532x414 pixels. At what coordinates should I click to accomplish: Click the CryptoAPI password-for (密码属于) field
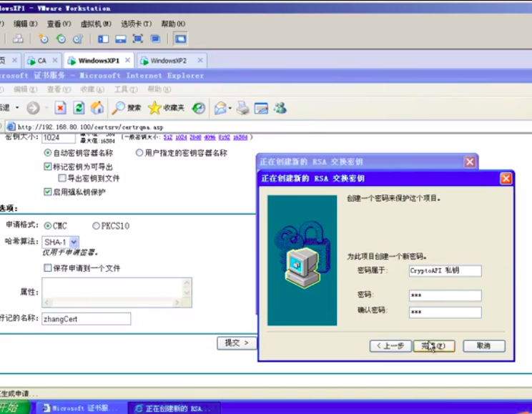pos(445,271)
